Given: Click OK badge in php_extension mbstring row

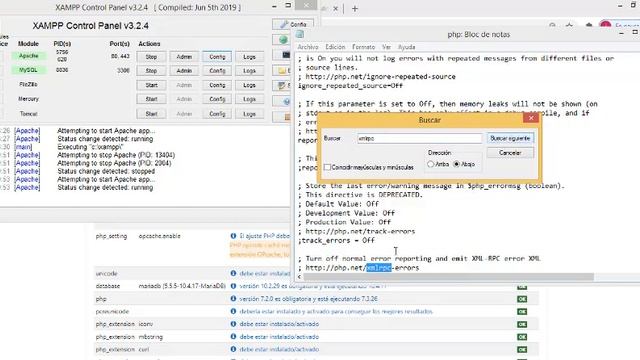Looking at the screenshot, I should click(522, 337).
